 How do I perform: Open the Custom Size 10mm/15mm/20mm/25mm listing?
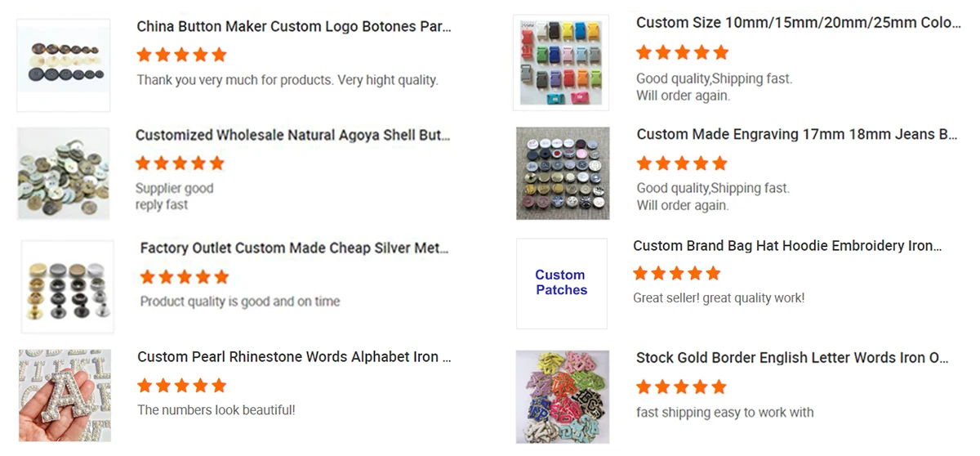[798, 23]
